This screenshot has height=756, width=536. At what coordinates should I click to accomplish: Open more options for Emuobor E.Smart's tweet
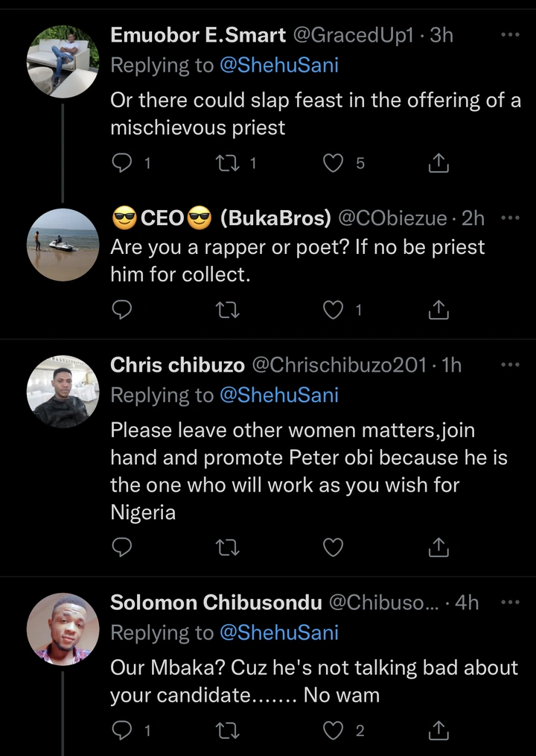click(x=510, y=35)
